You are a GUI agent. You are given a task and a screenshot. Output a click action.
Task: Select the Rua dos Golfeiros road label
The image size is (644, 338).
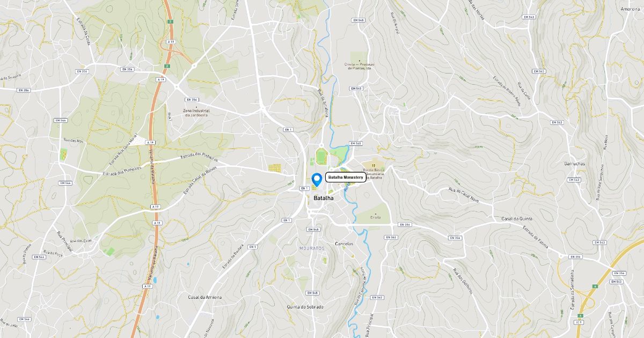(x=463, y=281)
